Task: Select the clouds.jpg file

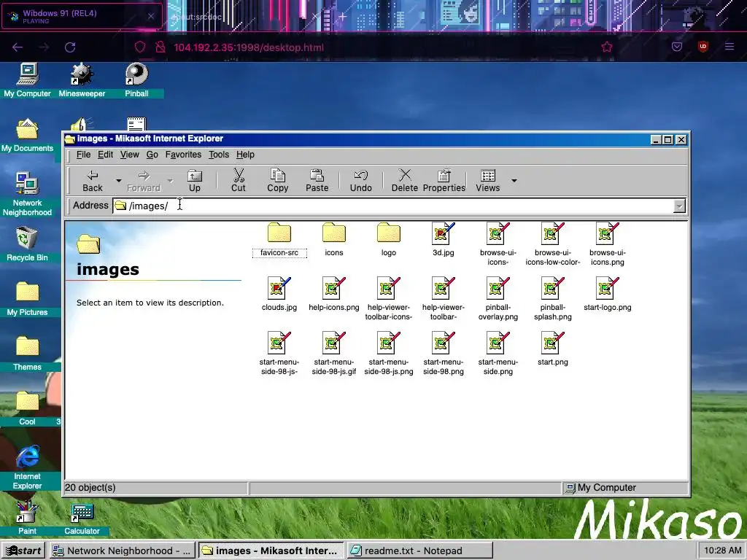Action: [279, 295]
